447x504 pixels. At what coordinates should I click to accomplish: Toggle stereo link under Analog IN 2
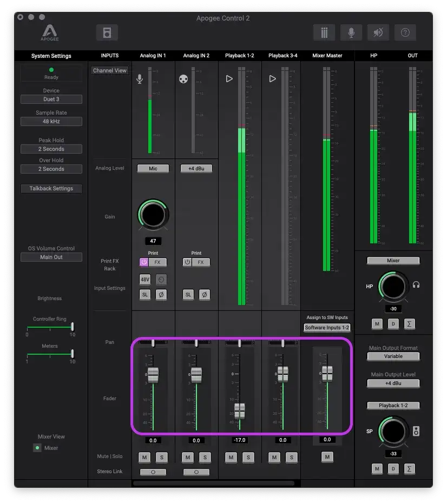coord(196,472)
